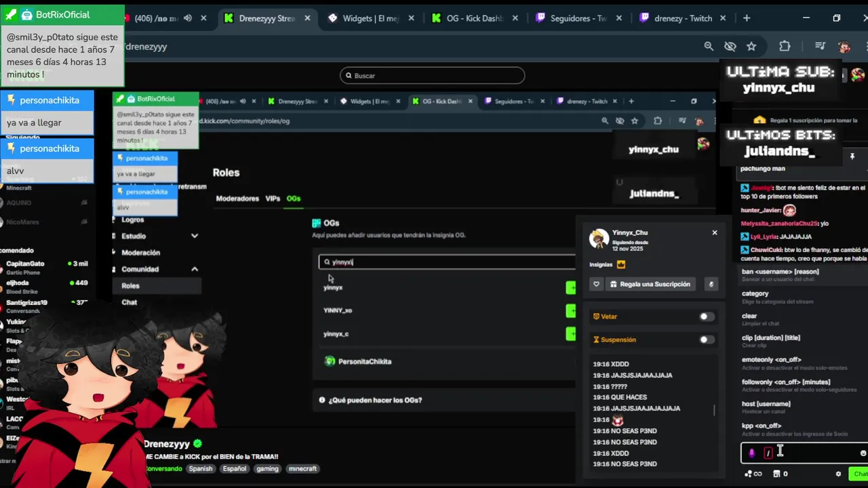The width and height of the screenshot is (868, 488).
Task: Switch to OG - Kick Dashboard browser tab
Action: point(475,18)
